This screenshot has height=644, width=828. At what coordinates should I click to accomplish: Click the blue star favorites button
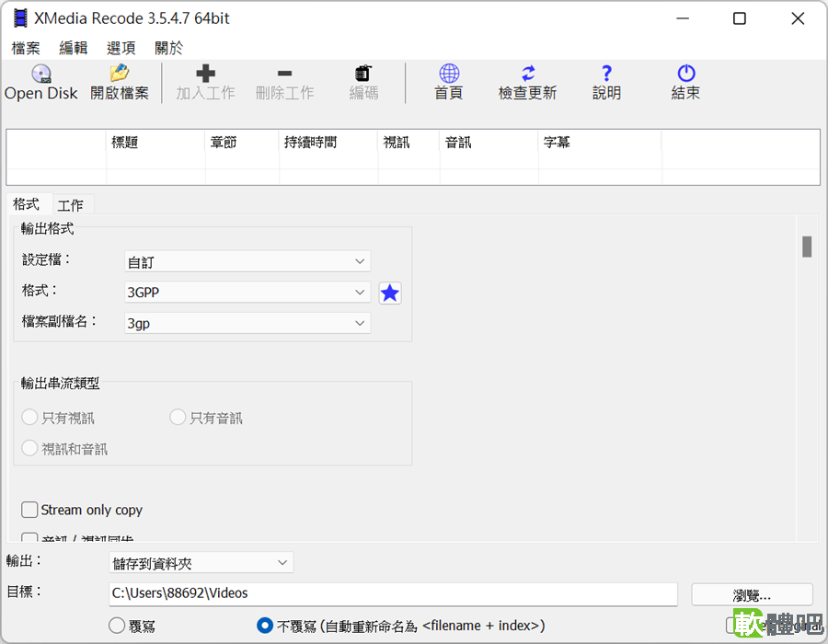pos(390,293)
